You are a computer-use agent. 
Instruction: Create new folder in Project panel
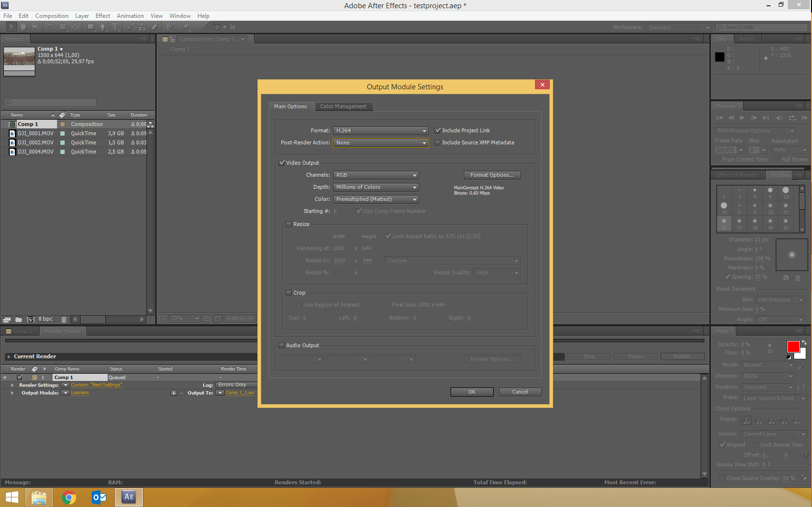18,319
